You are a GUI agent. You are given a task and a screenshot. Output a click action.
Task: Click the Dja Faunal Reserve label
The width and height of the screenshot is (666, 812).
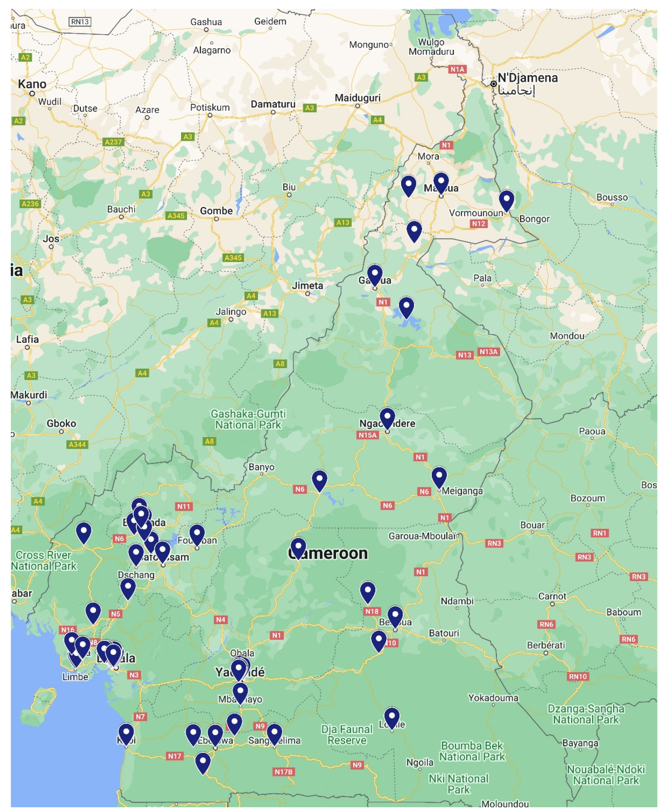(x=347, y=735)
